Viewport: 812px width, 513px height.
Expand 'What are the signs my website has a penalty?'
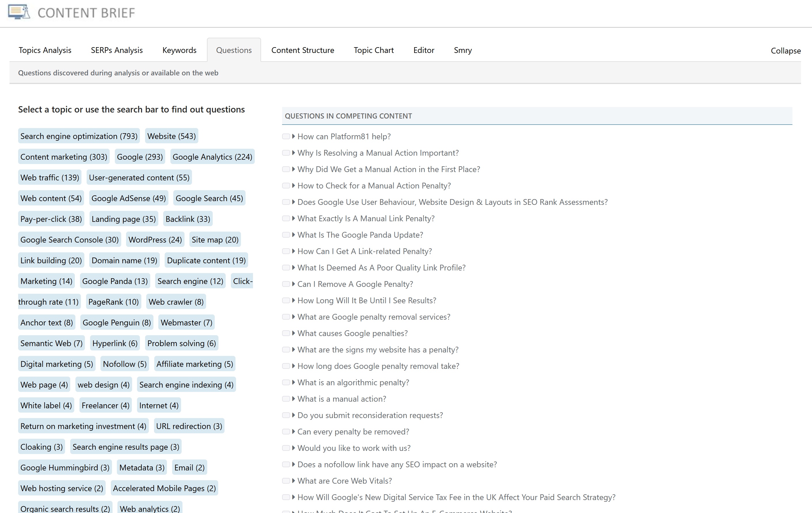click(294, 350)
